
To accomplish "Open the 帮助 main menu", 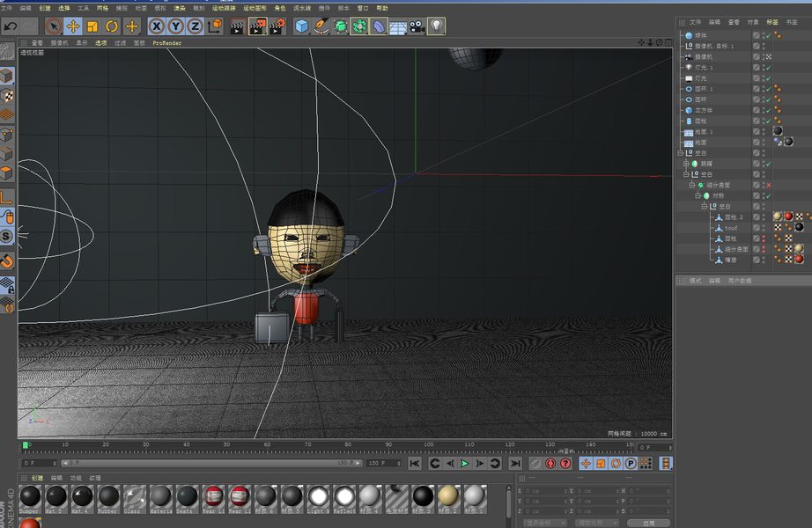I will [x=382, y=8].
